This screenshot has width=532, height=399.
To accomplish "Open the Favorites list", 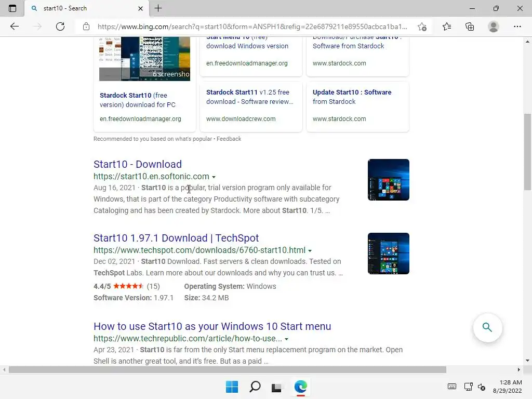I will click(x=447, y=26).
